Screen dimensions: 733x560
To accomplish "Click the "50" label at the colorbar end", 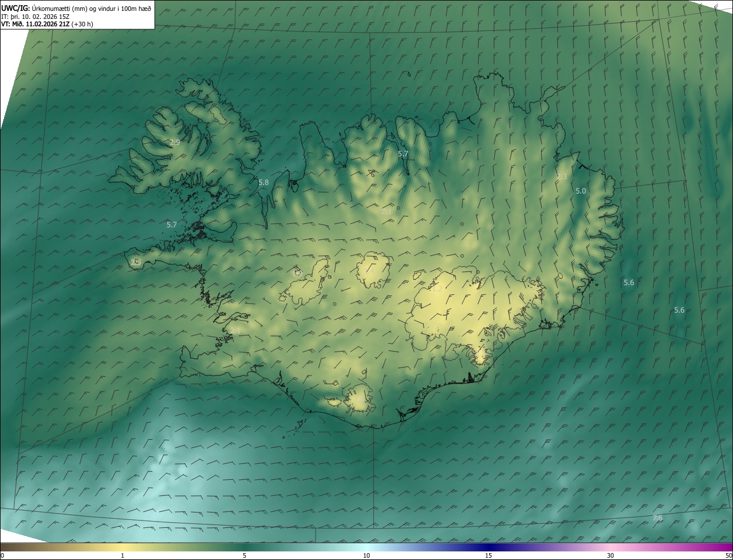I will tap(728, 555).
